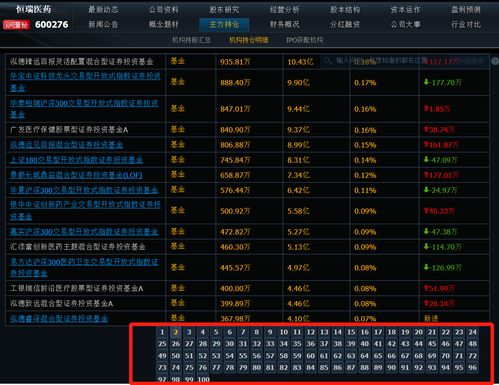The width and height of the screenshot is (499, 385).
Task: Select the 主力持仓 tab
Action: (224, 24)
